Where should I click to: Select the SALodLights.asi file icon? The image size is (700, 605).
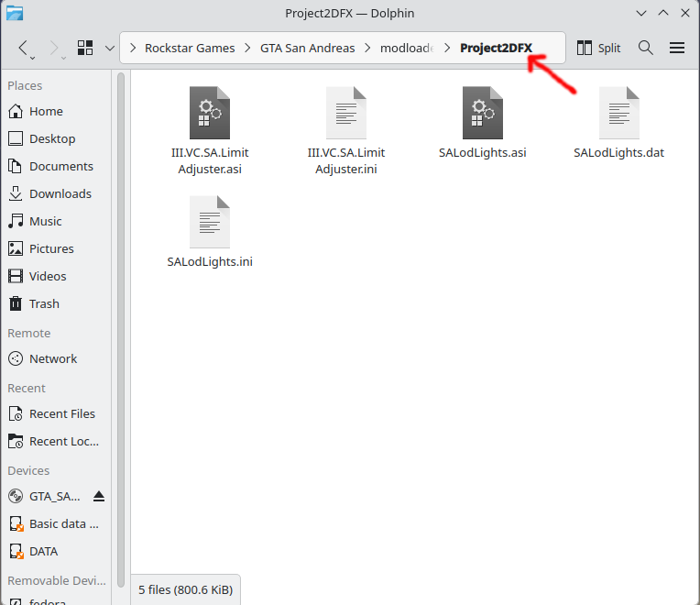pos(483,113)
